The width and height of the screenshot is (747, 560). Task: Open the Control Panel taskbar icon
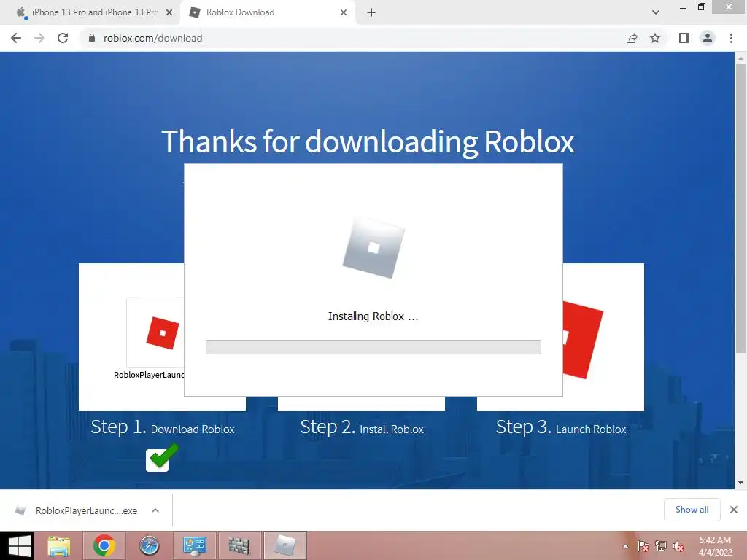pos(194,545)
